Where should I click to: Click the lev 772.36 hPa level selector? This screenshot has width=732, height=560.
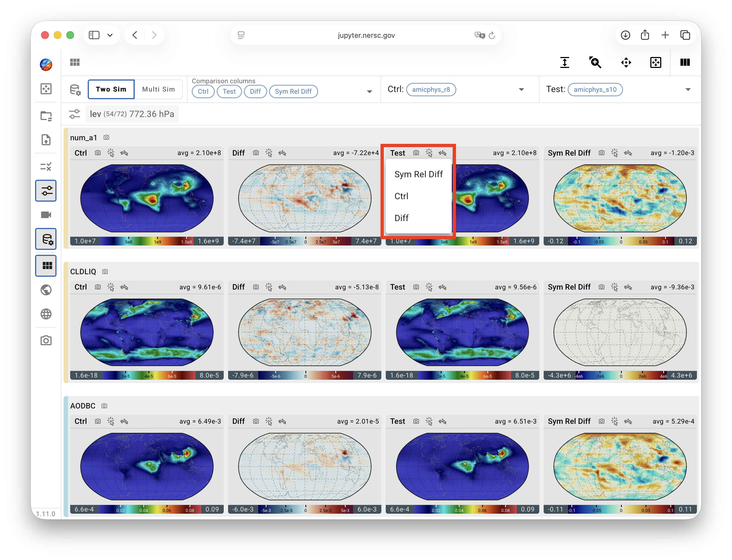pyautogui.click(x=132, y=114)
